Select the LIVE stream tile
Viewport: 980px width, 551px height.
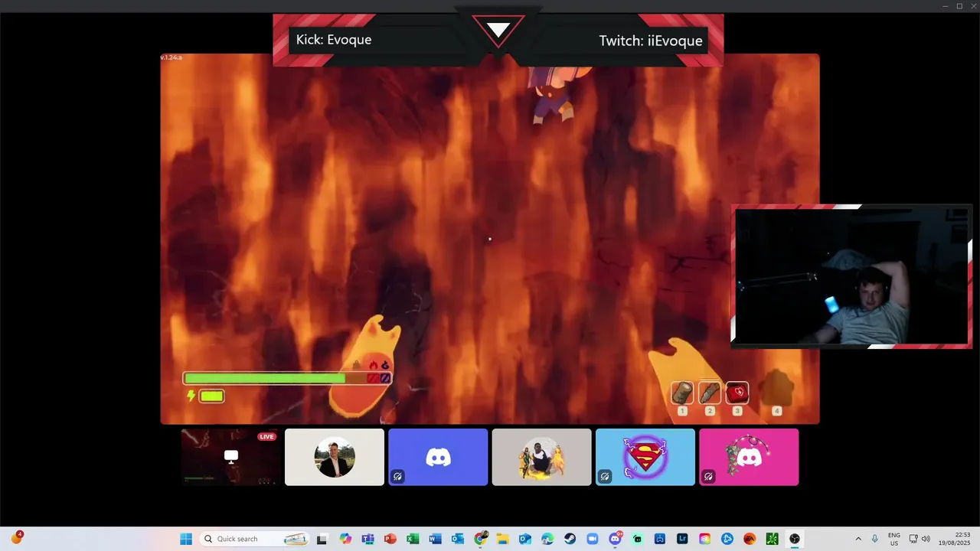click(230, 457)
